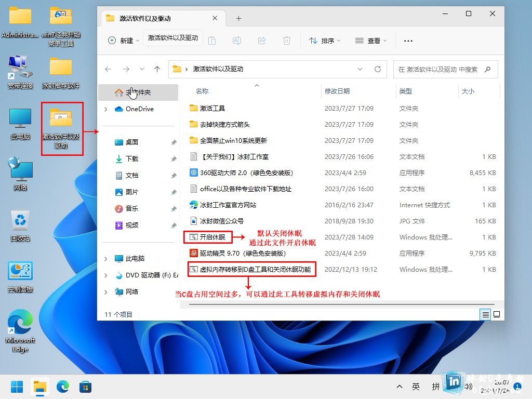Click the Back navigation arrow
The height and width of the screenshot is (399, 532).
pyautogui.click(x=108, y=69)
